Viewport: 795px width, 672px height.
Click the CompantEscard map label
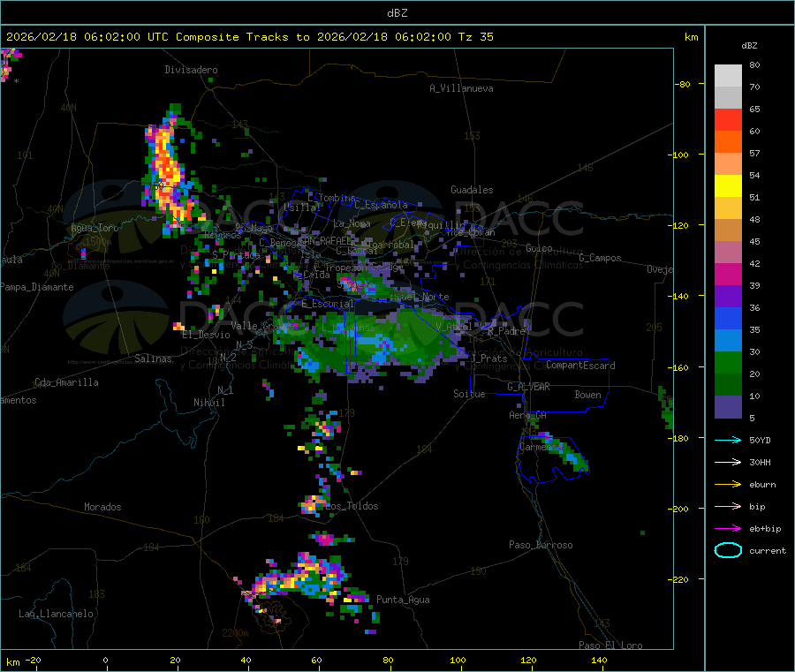(580, 366)
